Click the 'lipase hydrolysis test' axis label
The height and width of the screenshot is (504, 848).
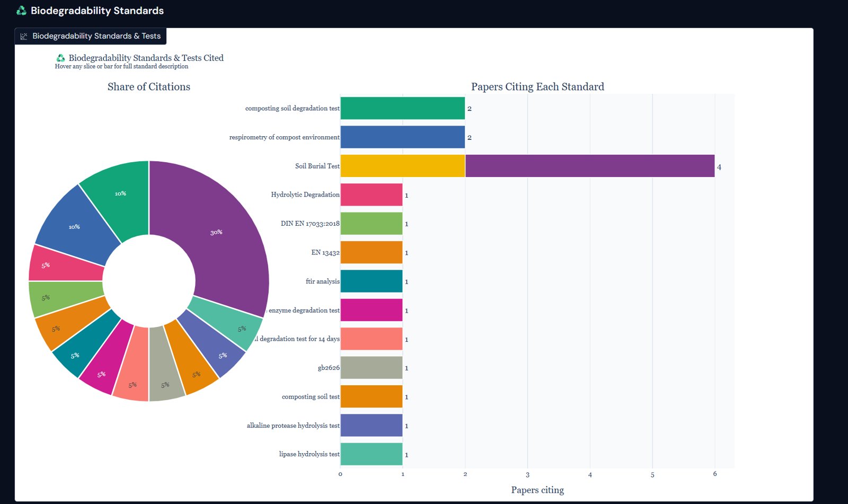tap(310, 454)
